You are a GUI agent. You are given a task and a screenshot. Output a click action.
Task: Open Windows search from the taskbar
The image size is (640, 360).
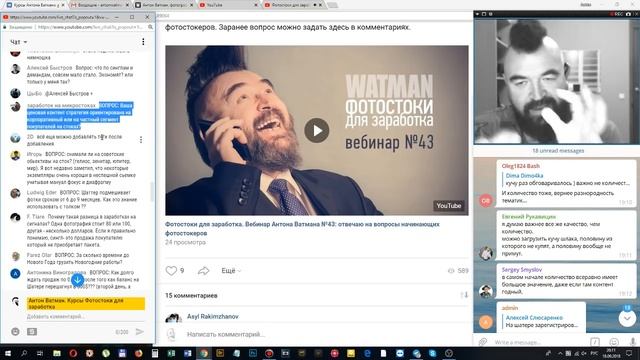[24, 353]
